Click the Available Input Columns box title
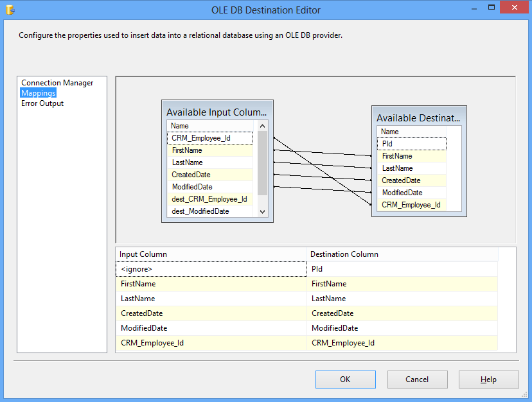 pos(217,112)
